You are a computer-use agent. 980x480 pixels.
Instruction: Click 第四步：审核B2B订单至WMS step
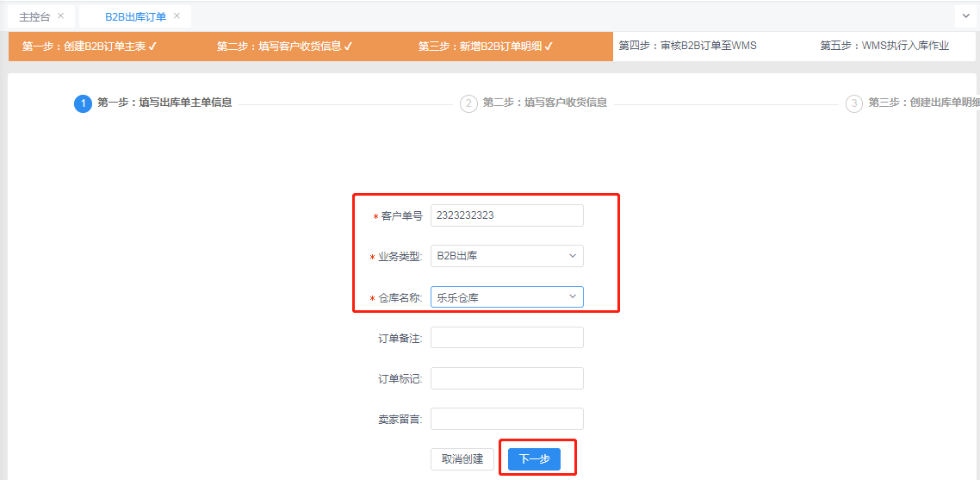pos(687,46)
